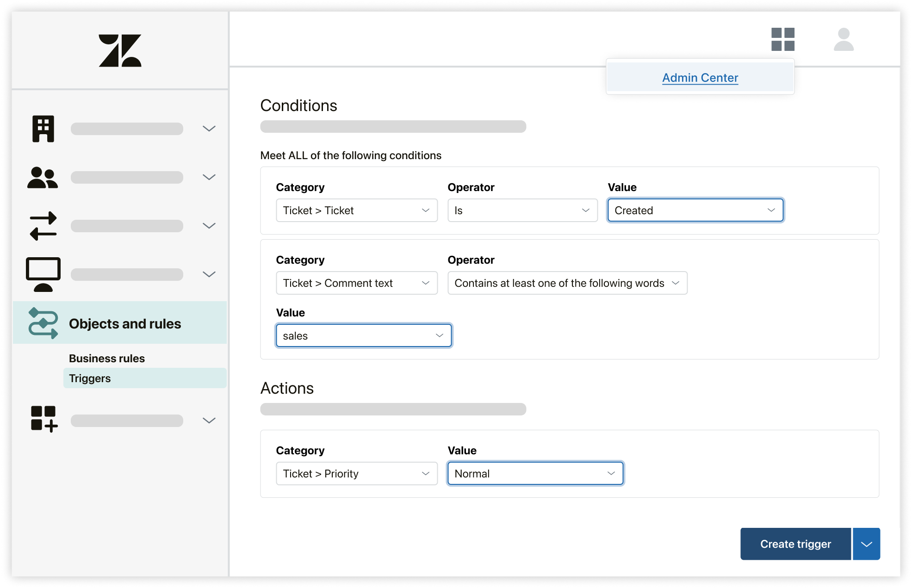
Task: Click the people/contacts icon
Action: tap(43, 177)
